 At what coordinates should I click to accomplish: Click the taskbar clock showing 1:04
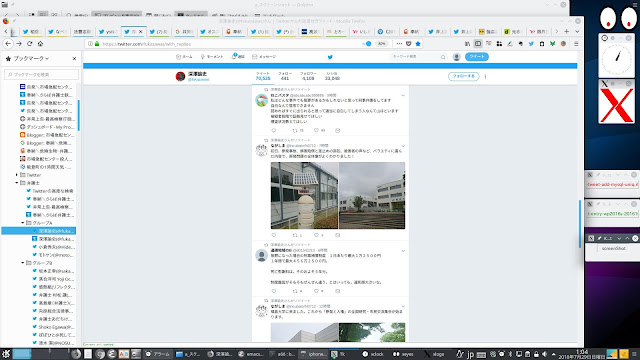[x=582, y=354]
